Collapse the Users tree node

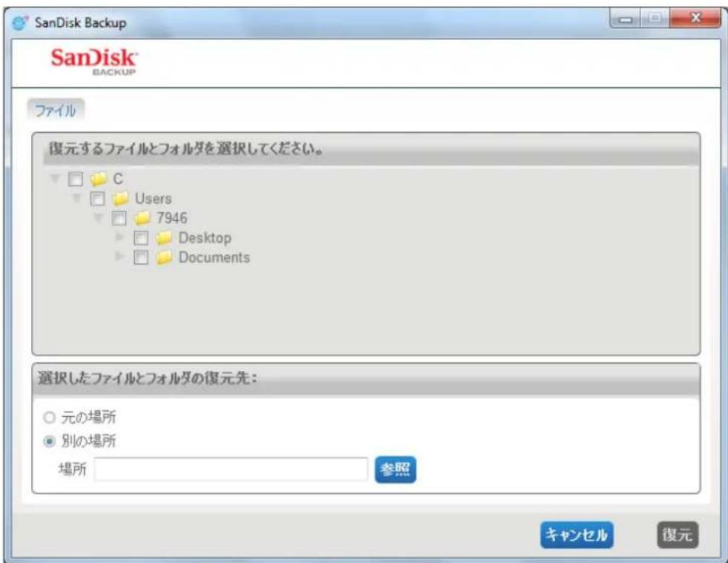click(x=76, y=198)
